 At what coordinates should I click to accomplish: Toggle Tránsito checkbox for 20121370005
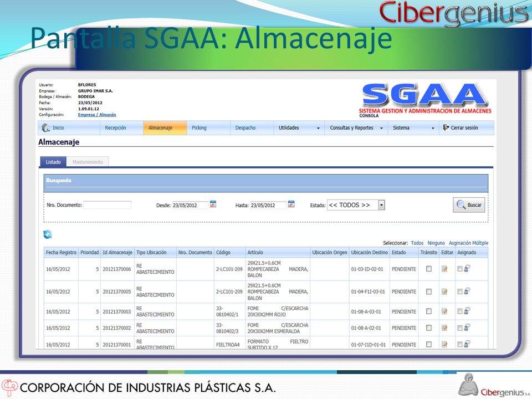(429, 291)
